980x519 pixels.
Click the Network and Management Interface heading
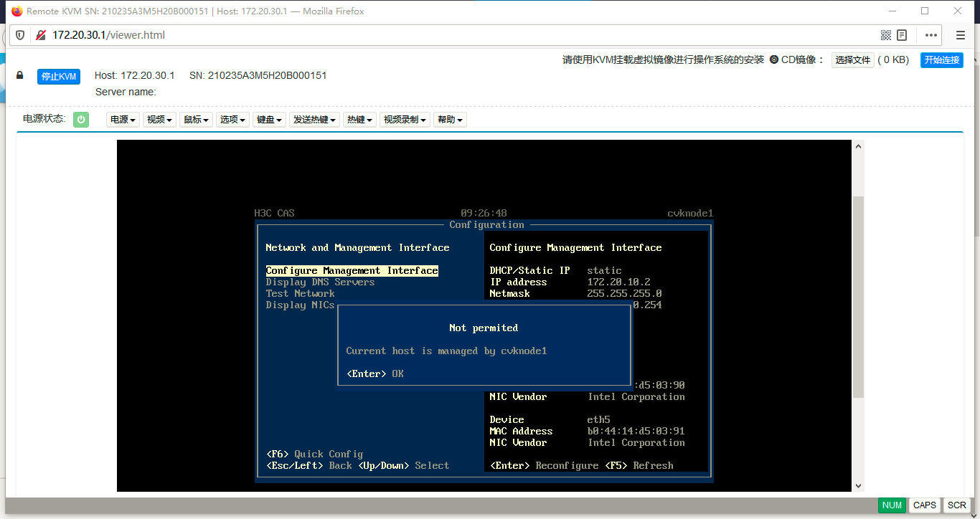coord(357,247)
